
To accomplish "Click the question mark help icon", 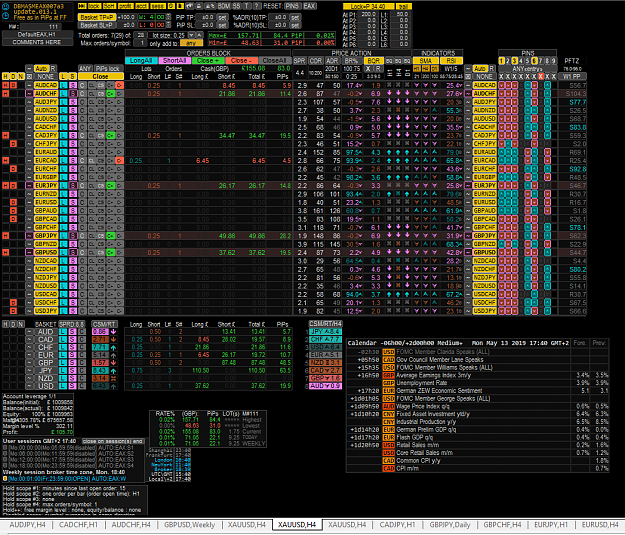I will click(x=257, y=6).
